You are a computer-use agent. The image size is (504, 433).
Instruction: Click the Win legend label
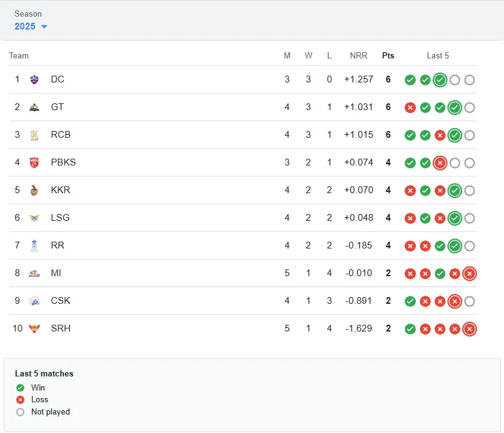(38, 387)
